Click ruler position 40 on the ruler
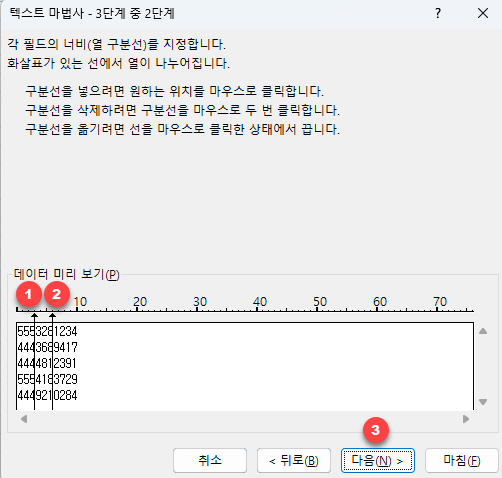502x478 pixels. click(x=260, y=302)
